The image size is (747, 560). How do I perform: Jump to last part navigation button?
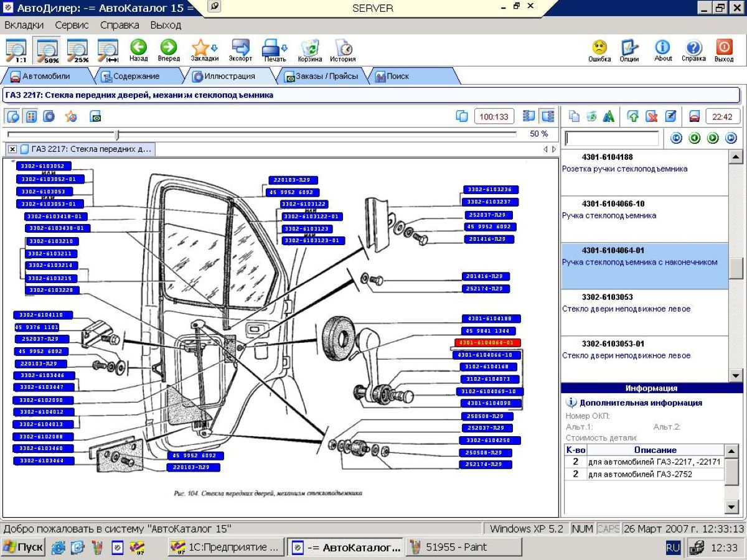pyautogui.click(x=731, y=138)
